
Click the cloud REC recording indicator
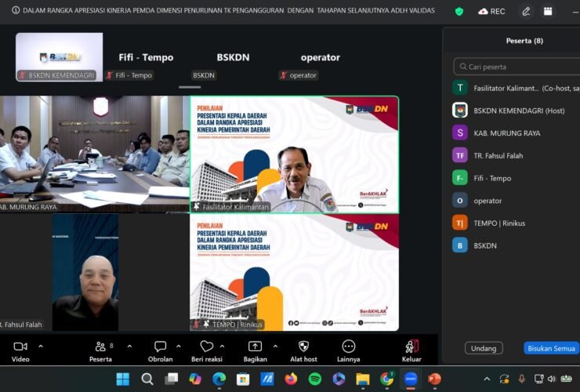pyautogui.click(x=491, y=11)
